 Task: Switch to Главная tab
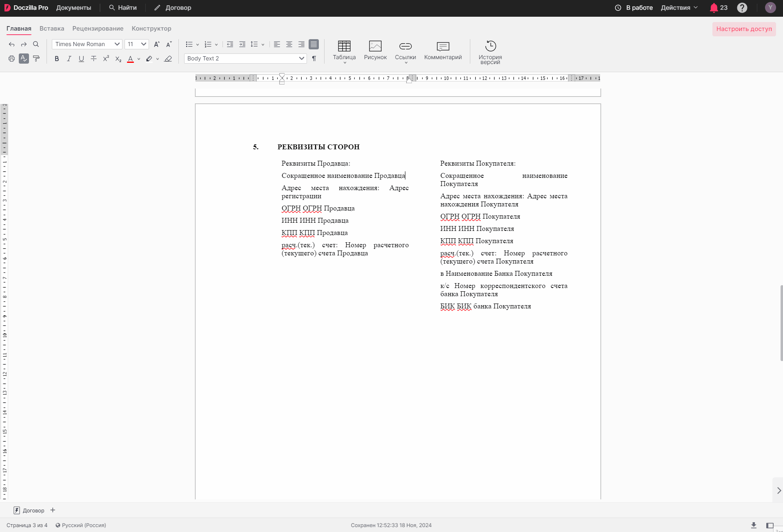pyautogui.click(x=19, y=29)
